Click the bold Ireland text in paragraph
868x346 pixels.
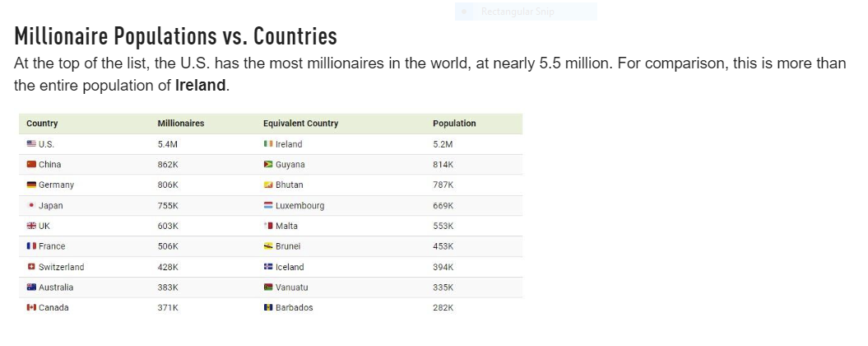pos(201,86)
